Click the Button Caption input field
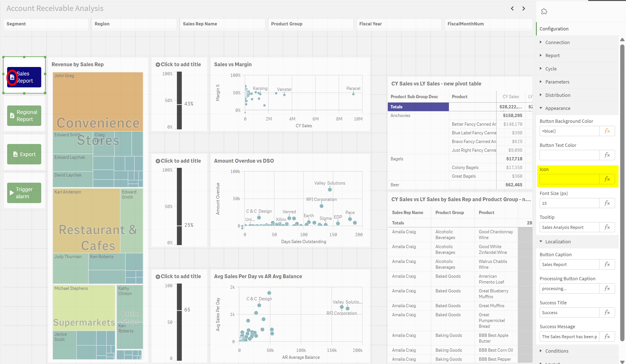The image size is (626, 364). [x=569, y=264]
